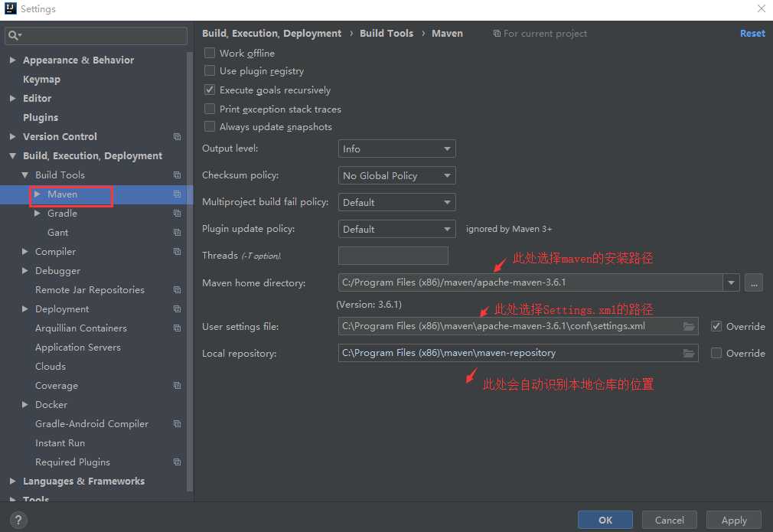
Task: Enable the Work offline checkbox
Action: pos(210,53)
